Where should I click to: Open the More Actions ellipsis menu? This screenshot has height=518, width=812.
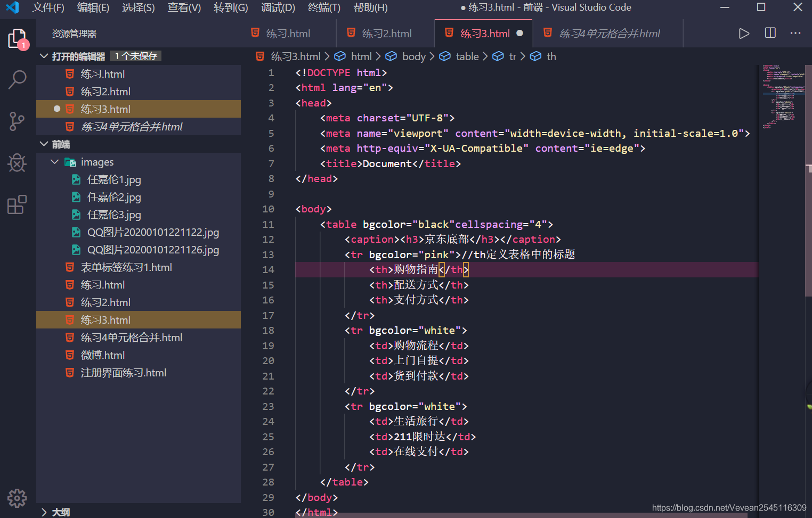click(795, 33)
